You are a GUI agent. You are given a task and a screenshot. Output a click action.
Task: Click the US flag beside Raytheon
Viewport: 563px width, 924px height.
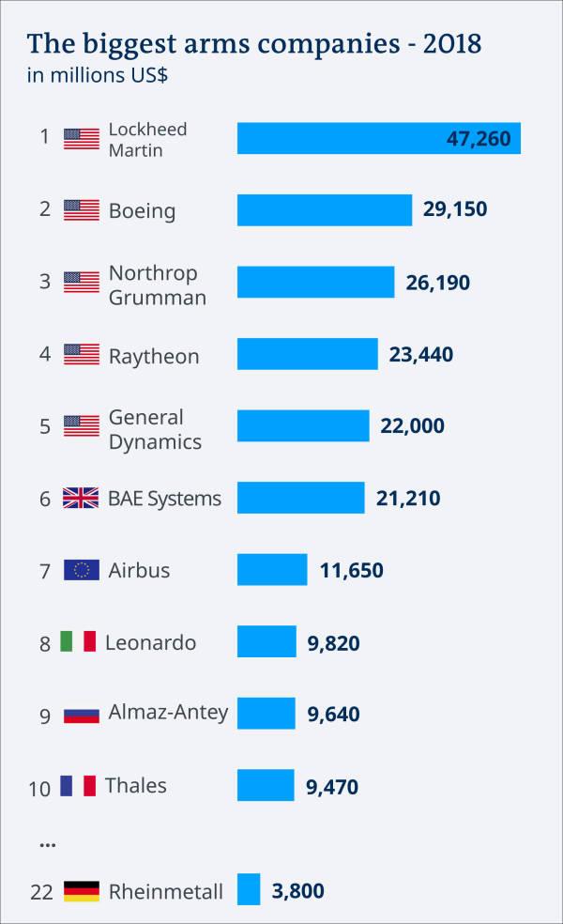pyautogui.click(x=82, y=354)
